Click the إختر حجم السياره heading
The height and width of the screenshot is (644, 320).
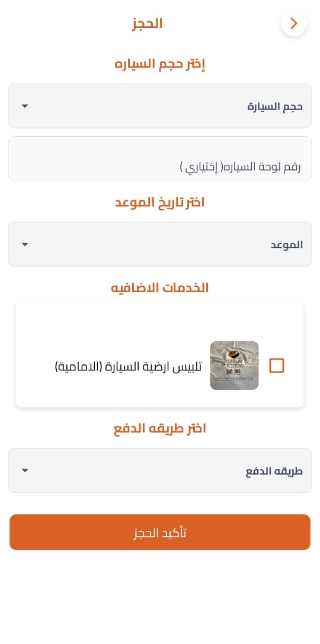coord(160,65)
